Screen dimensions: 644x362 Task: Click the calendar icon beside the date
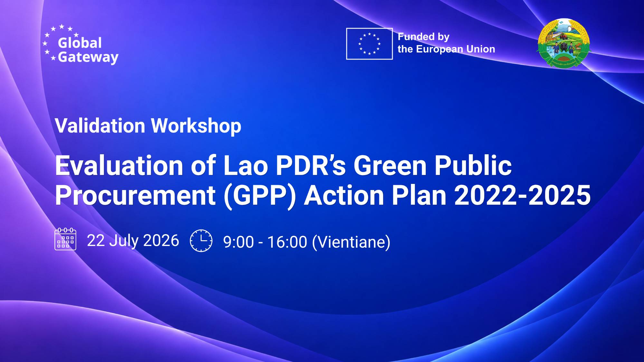[x=65, y=239]
